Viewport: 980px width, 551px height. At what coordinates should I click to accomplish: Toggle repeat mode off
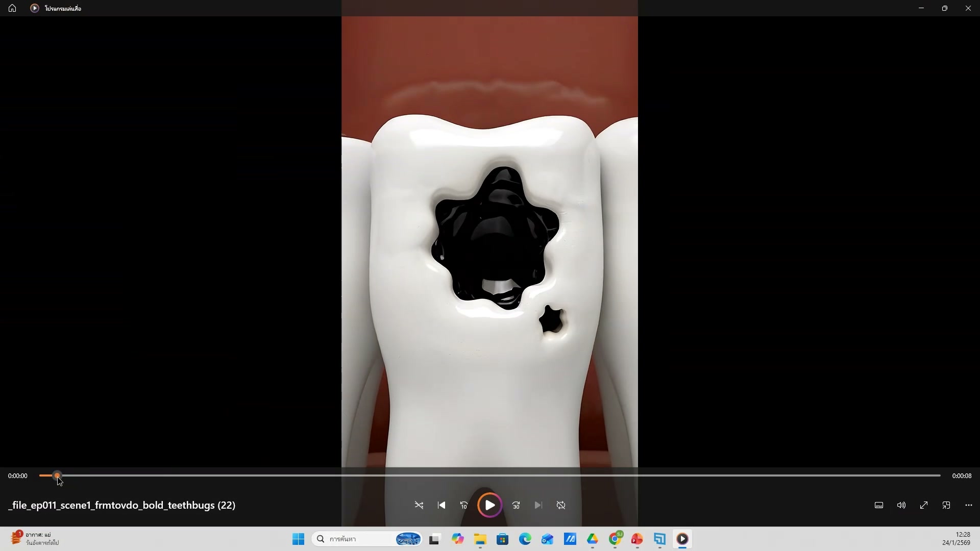pyautogui.click(x=561, y=505)
